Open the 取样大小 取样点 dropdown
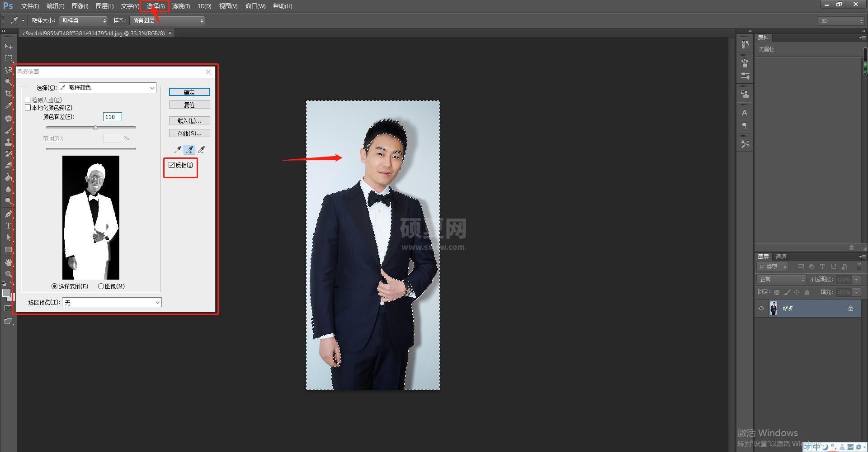Viewport: 868px width, 452px height. click(x=84, y=20)
